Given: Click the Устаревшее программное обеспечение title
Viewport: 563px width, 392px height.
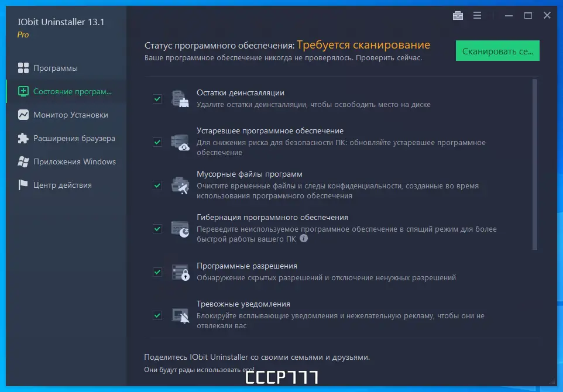Looking at the screenshot, I should [x=270, y=130].
